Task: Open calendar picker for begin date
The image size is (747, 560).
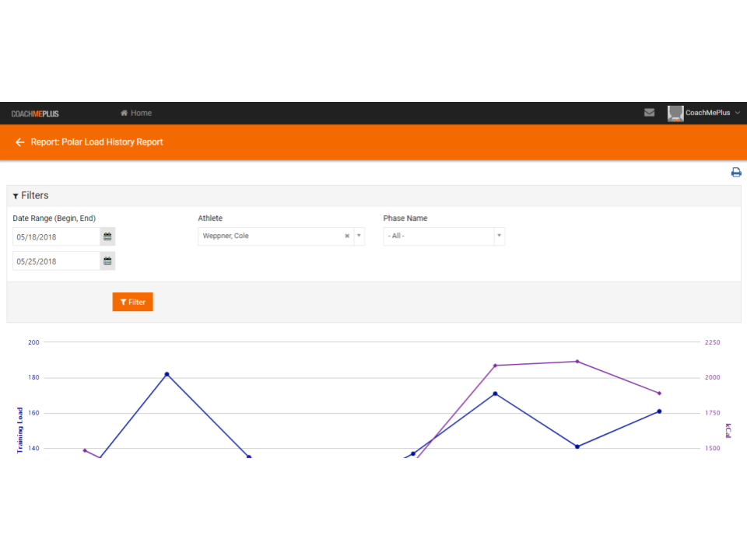Action: (107, 236)
